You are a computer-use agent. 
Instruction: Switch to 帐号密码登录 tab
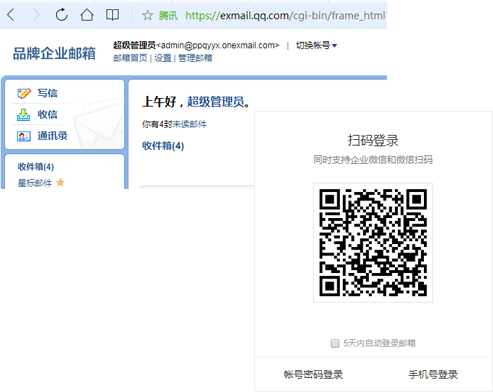[313, 375]
